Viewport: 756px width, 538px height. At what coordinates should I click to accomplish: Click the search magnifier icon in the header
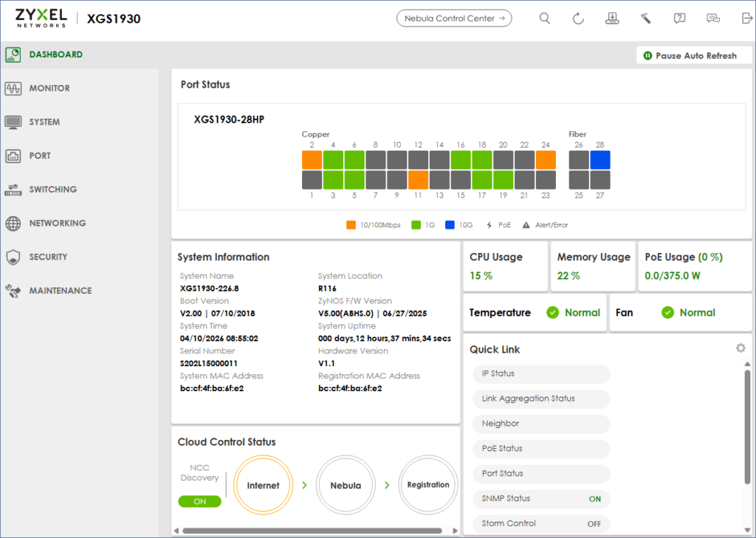545,18
